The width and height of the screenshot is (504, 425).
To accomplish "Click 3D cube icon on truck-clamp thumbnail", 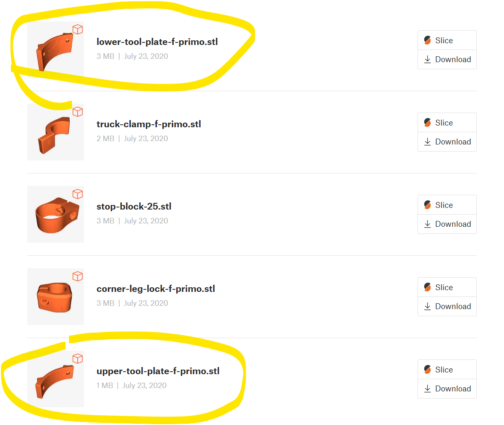I will 78,112.
